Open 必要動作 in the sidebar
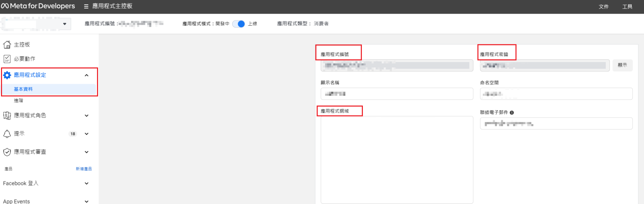 click(25, 59)
